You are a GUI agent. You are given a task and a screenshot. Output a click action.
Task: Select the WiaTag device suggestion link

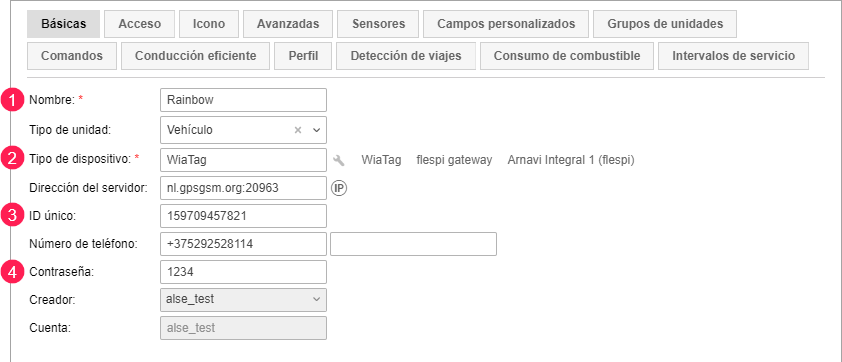(381, 160)
